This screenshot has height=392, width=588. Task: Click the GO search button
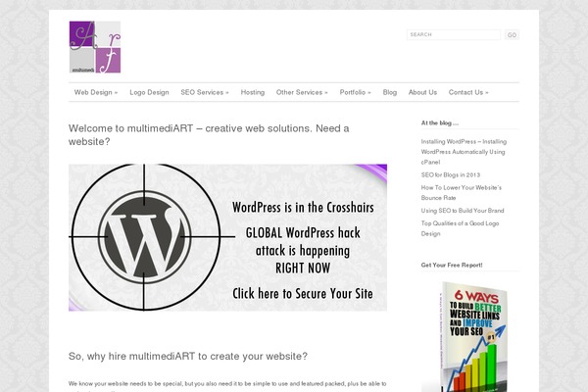(512, 35)
